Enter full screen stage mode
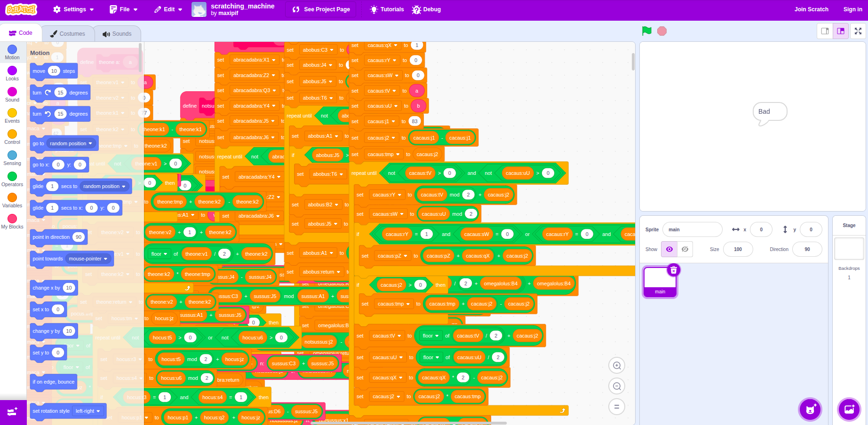This screenshot has height=425, width=868. pos(858,31)
